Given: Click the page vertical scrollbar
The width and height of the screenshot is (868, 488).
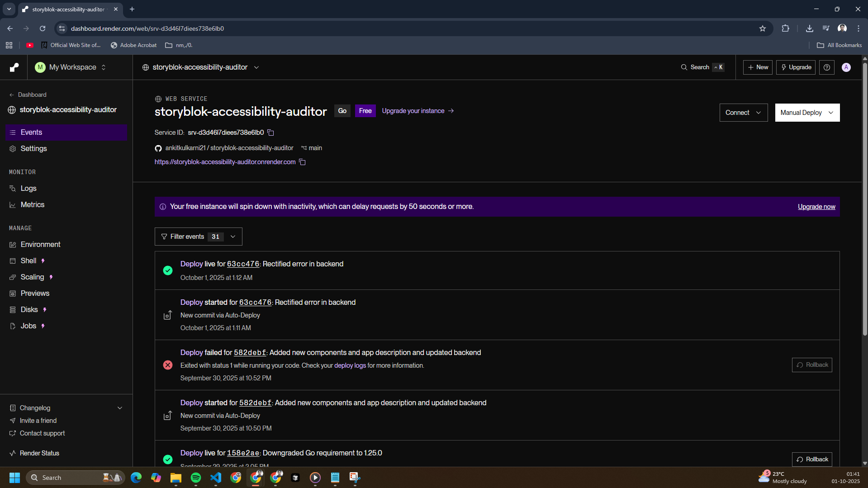Looking at the screenshot, I should pyautogui.click(x=864, y=199).
